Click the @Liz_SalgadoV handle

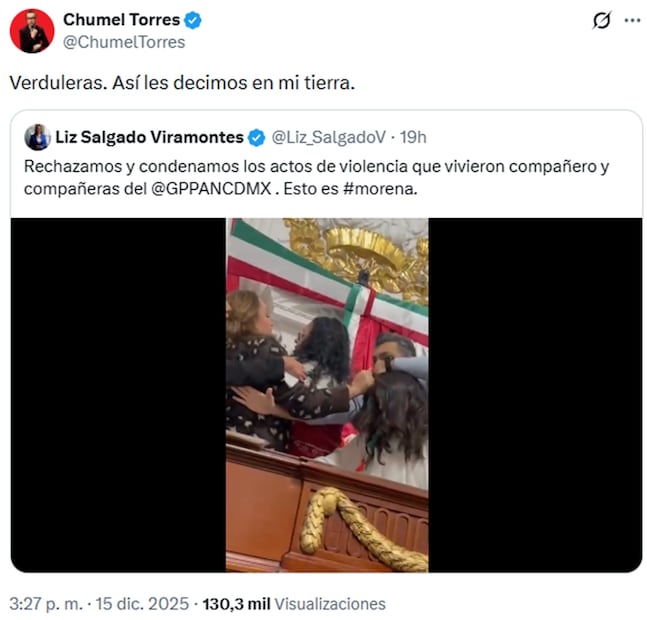pos(328,137)
